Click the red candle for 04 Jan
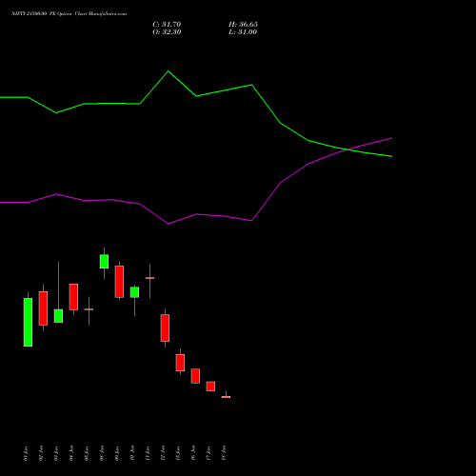This screenshot has width=476, height=476. click(73, 297)
